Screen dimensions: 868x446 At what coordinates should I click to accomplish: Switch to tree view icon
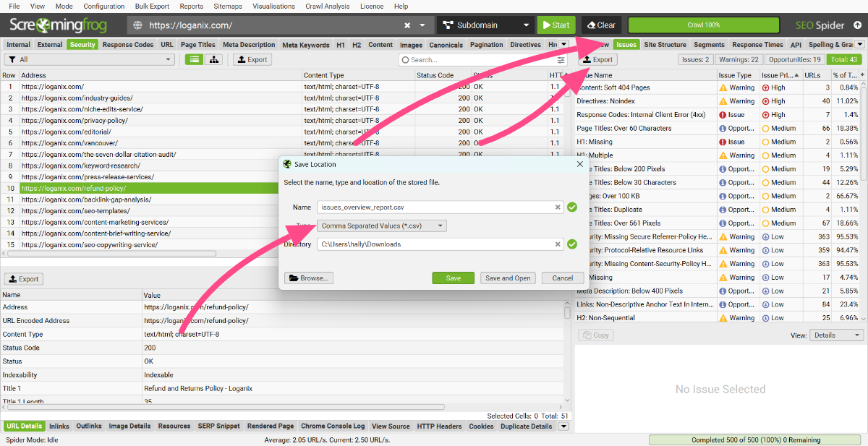214,59
